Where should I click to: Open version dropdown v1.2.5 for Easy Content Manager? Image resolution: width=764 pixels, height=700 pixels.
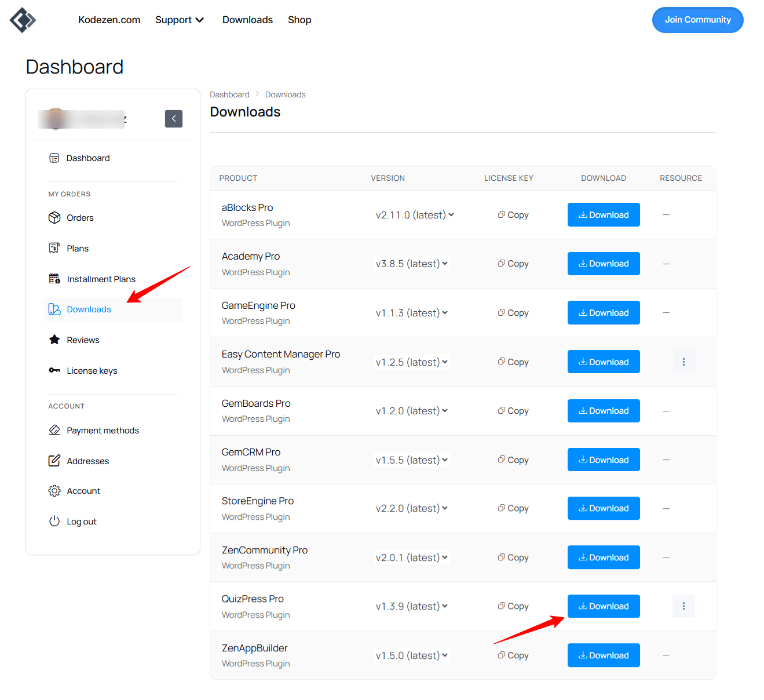(412, 362)
